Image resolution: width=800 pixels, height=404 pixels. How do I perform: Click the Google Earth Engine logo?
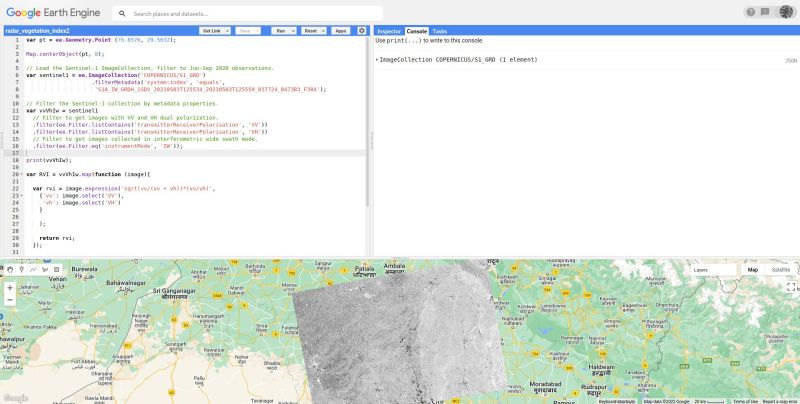tap(53, 13)
